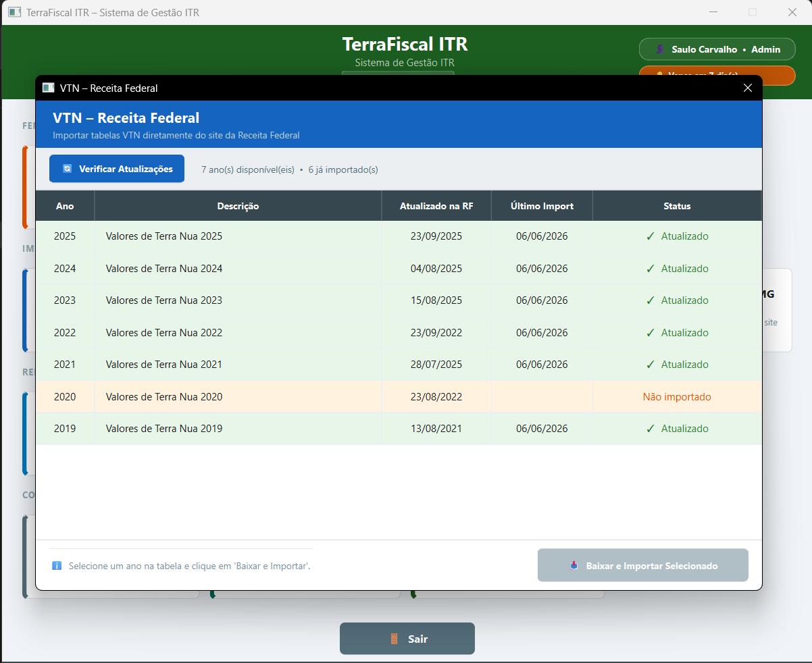Select the 2025 year row
Viewport: 812px width, 663px height.
click(399, 236)
